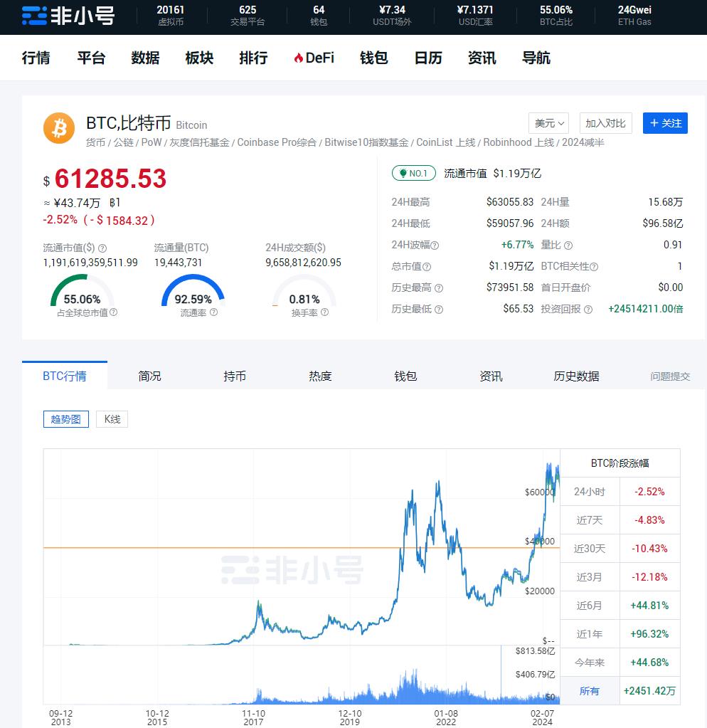The width and height of the screenshot is (707, 728).
Task: Click help icon next to BTC相关性
Action: click(x=594, y=266)
